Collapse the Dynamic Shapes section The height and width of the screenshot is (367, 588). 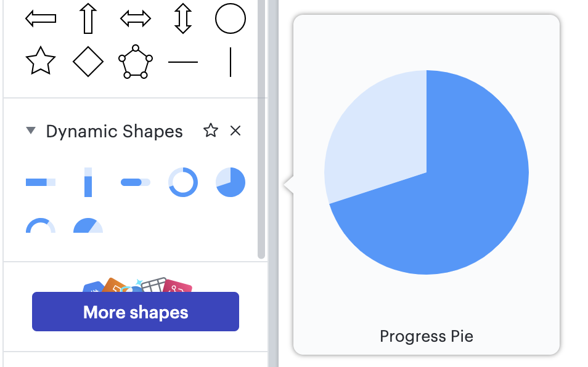coord(30,131)
